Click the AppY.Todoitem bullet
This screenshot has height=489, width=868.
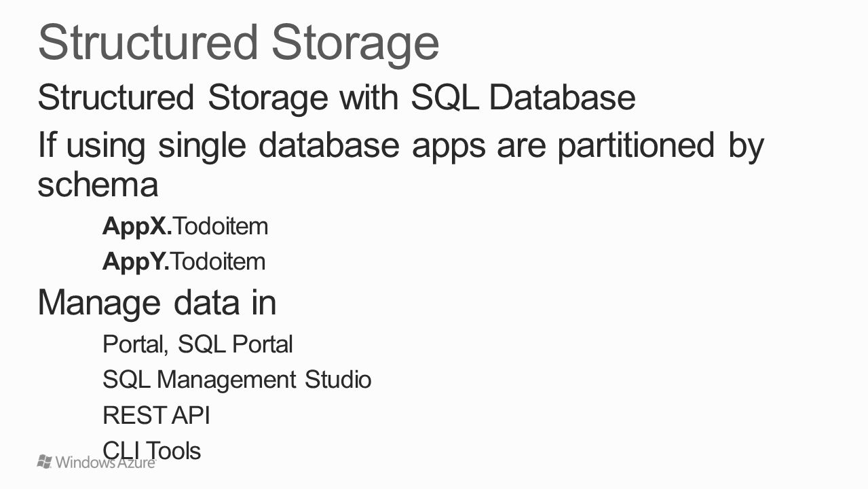(x=184, y=261)
